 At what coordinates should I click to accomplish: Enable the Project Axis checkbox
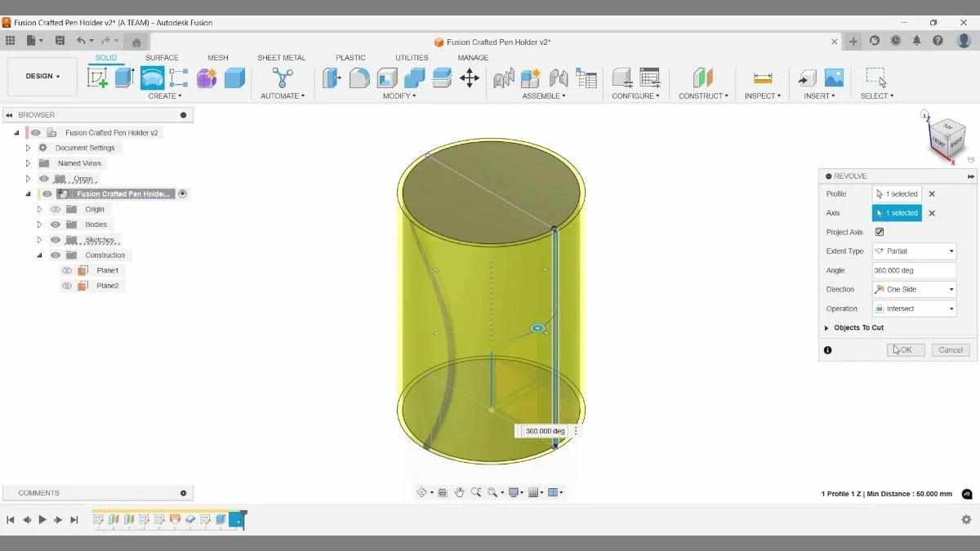880,232
